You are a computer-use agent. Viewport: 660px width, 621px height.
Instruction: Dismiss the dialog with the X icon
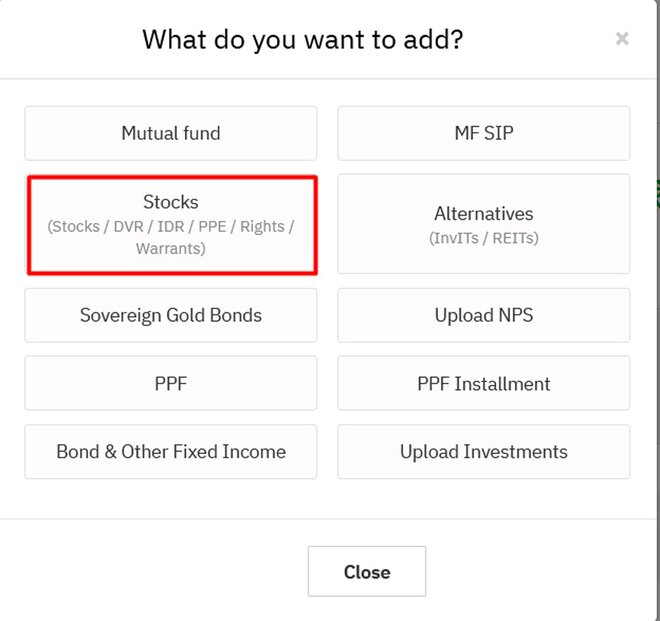point(622,39)
